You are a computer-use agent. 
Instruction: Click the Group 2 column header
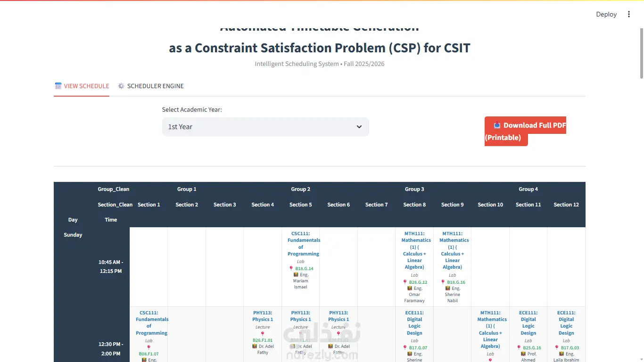coord(301,189)
